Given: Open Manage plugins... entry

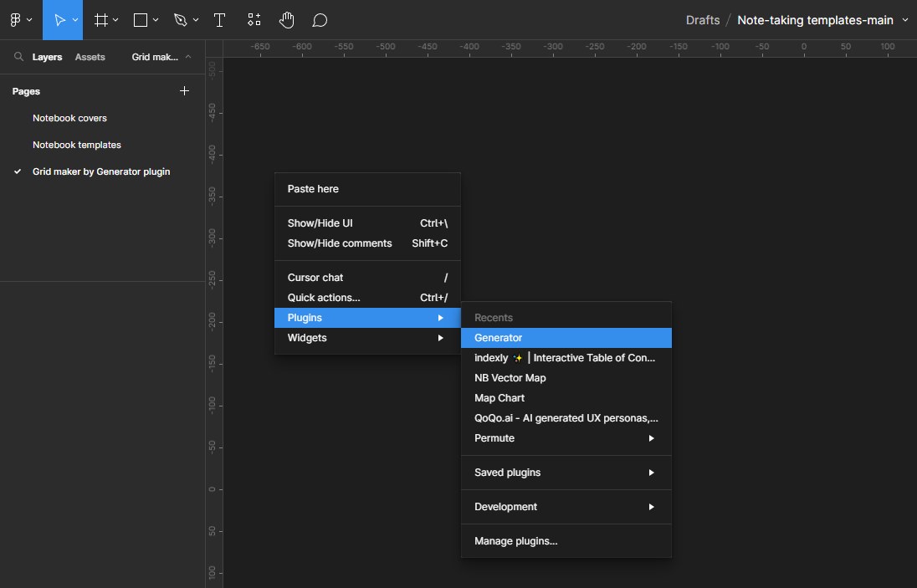Looking at the screenshot, I should pos(566,541).
